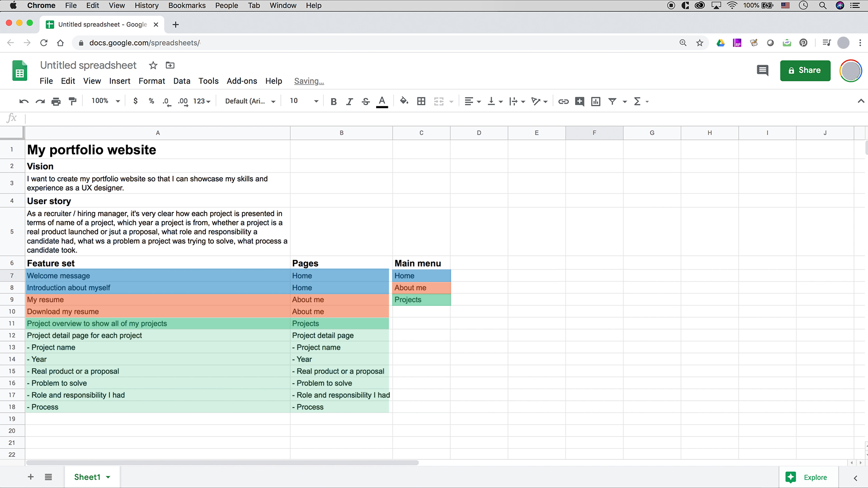Screen dimensions: 868x488
Task: Click the green Share button
Action: 805,70
